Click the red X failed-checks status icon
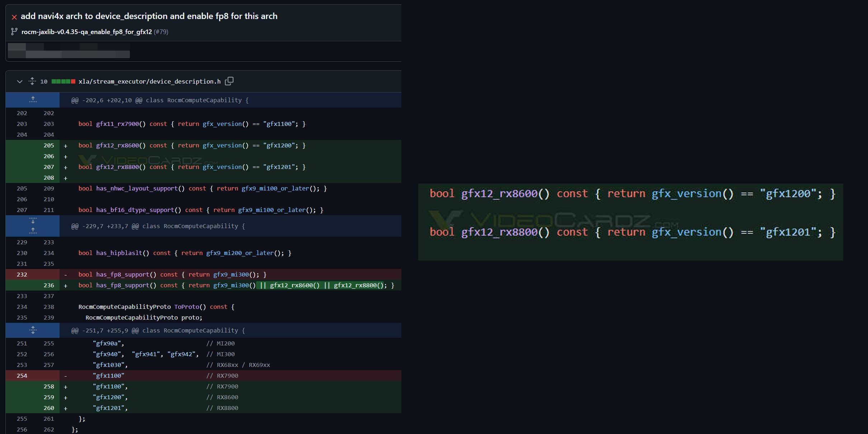The height and width of the screenshot is (434, 868). click(x=14, y=17)
